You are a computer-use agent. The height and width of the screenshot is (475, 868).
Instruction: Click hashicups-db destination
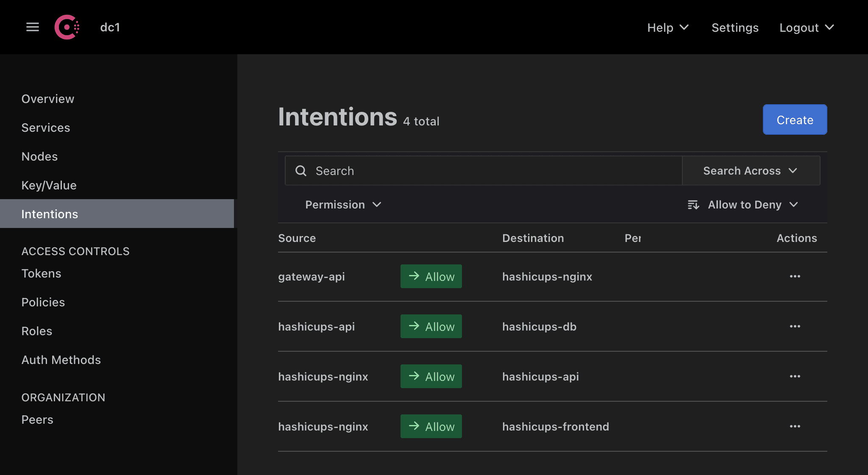point(539,327)
